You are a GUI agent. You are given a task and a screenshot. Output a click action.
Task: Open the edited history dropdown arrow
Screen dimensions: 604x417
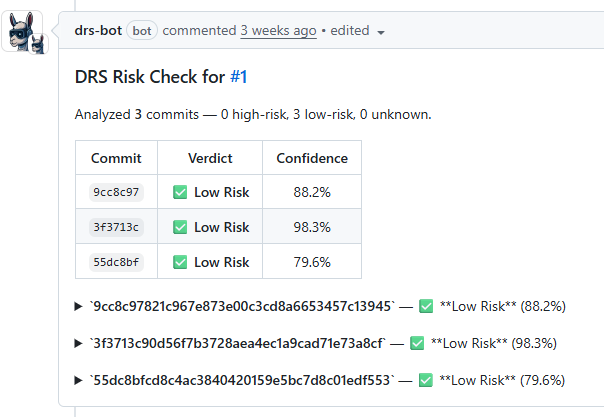click(x=382, y=32)
